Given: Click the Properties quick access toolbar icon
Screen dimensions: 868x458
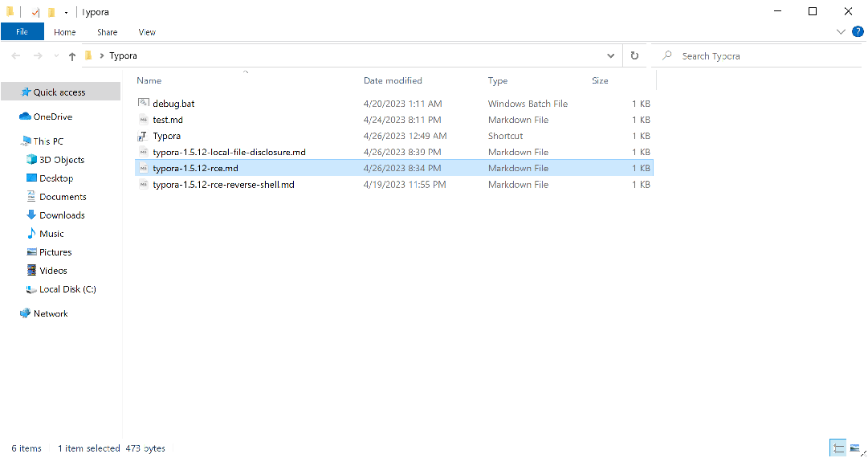Looking at the screenshot, I should [x=35, y=11].
